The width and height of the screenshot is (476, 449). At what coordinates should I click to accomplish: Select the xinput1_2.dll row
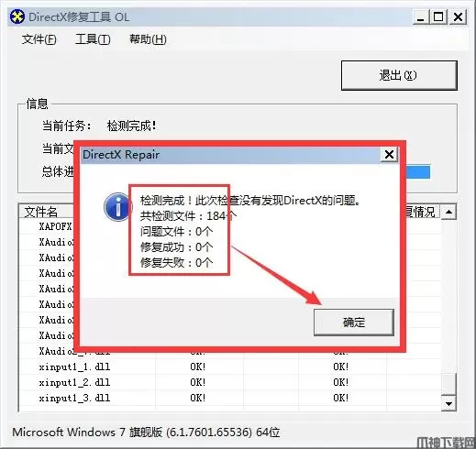230,382
